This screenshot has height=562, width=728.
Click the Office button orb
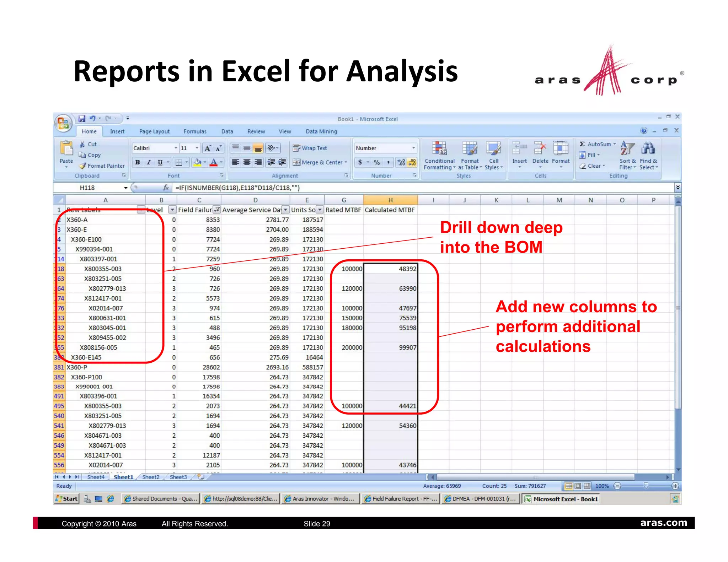pyautogui.click(x=63, y=124)
